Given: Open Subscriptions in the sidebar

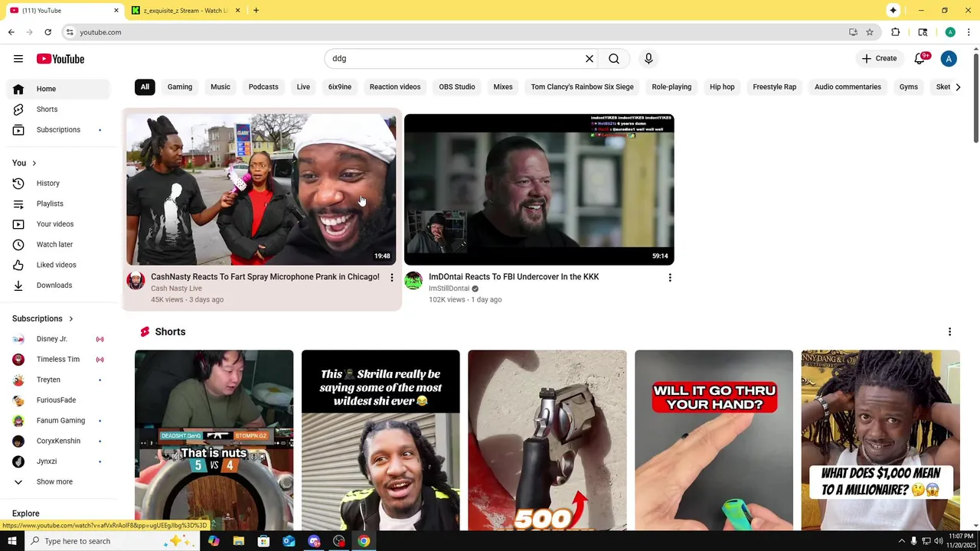Looking at the screenshot, I should 60,130.
